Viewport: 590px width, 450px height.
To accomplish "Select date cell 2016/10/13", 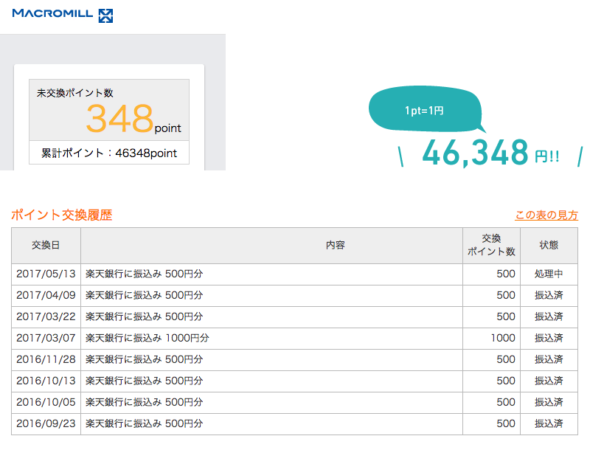I will tap(46, 381).
